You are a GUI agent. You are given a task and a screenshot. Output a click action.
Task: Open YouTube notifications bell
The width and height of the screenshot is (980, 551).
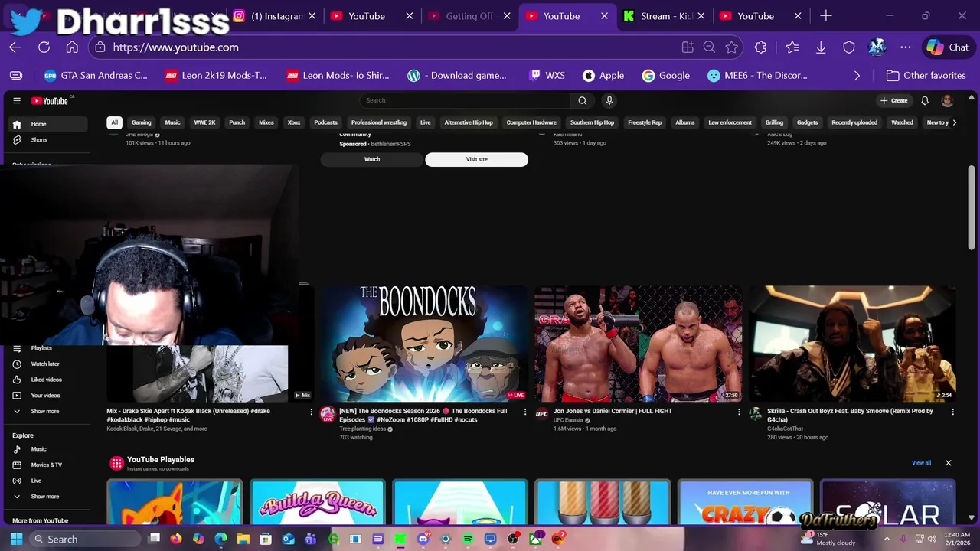925,100
